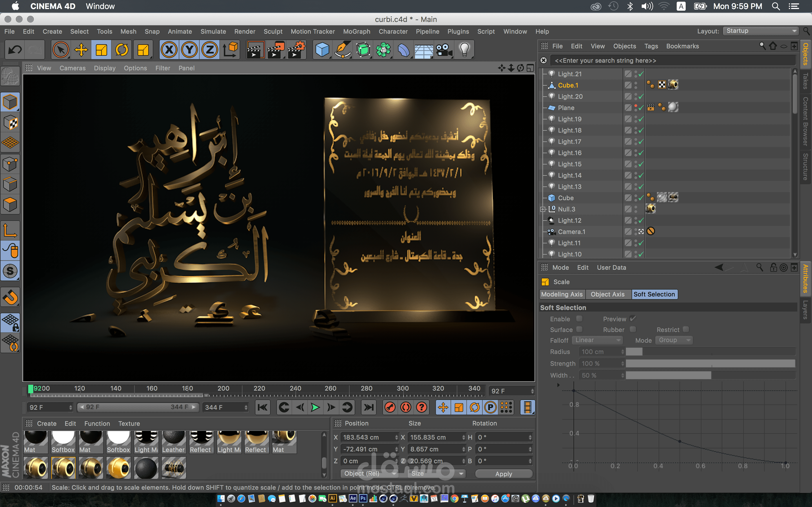
Task: Open the Edit Render Settings icon
Action: 296,50
